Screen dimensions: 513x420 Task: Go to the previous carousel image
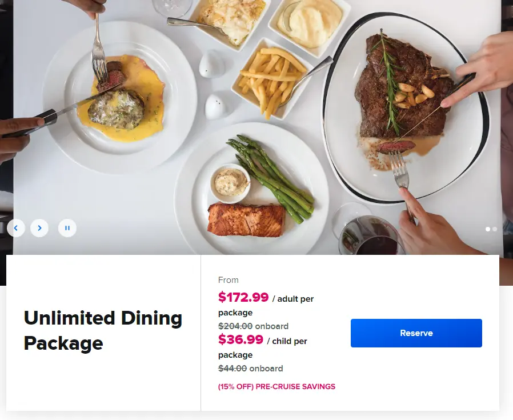pyautogui.click(x=16, y=228)
